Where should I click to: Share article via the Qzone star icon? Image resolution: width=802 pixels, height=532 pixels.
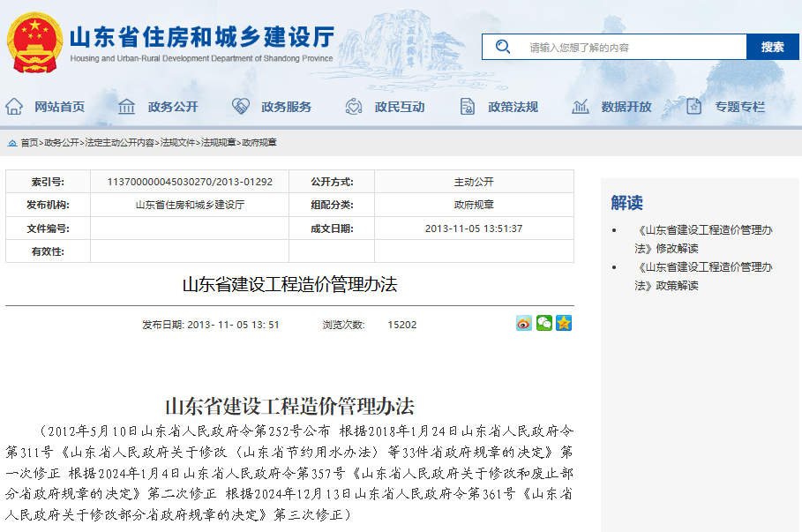(x=563, y=323)
